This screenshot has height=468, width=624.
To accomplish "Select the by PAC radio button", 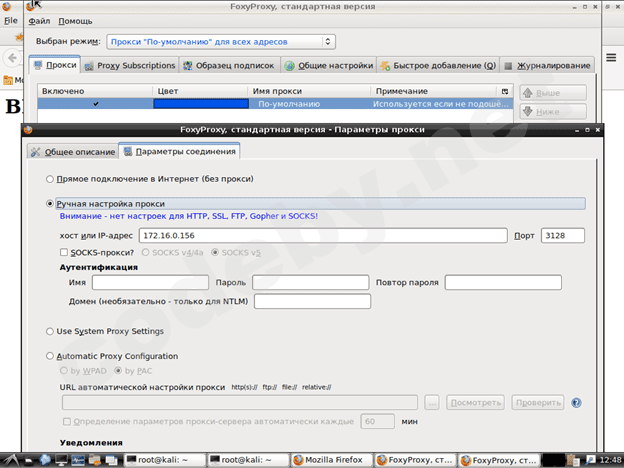I will (118, 371).
